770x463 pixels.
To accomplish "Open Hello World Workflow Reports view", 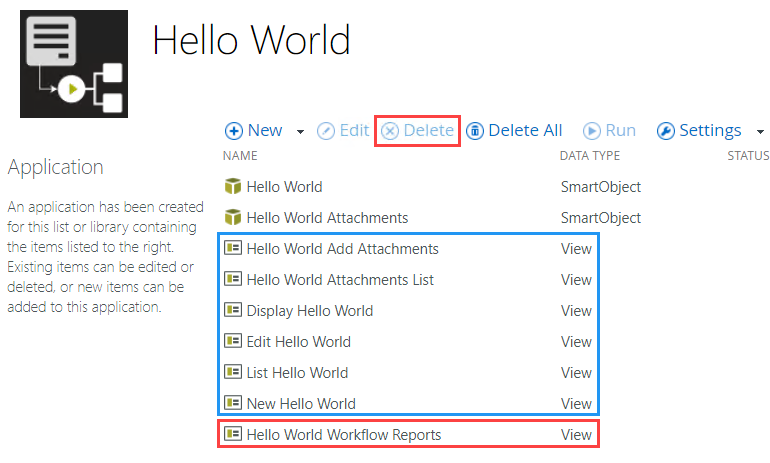I will point(343,435).
